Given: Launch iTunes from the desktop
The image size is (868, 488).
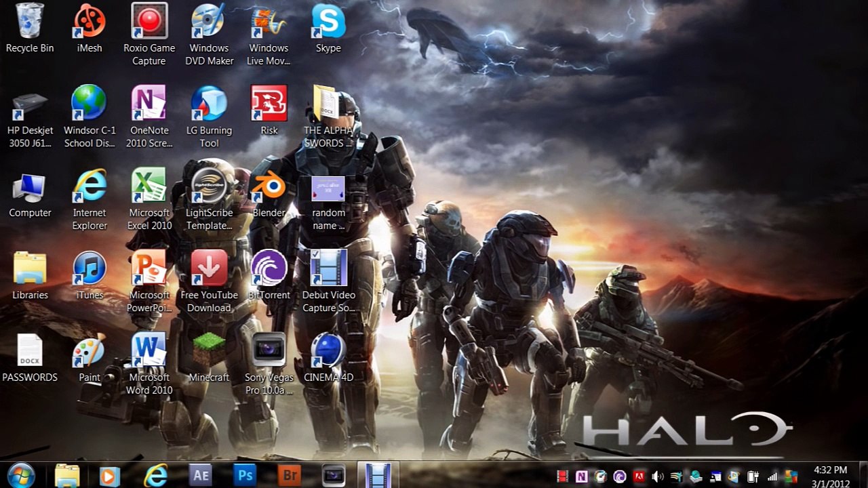Looking at the screenshot, I should click(x=90, y=277).
